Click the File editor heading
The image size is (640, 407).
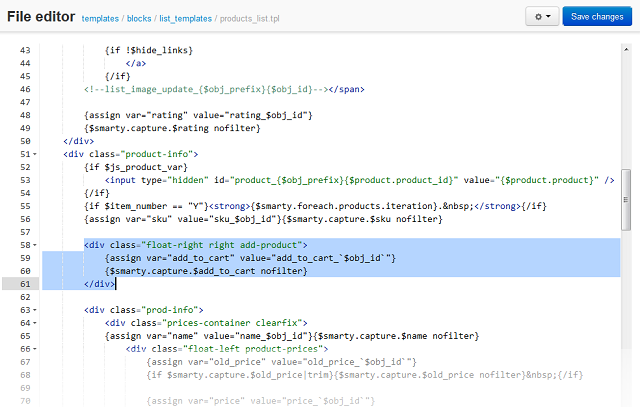pyautogui.click(x=41, y=17)
